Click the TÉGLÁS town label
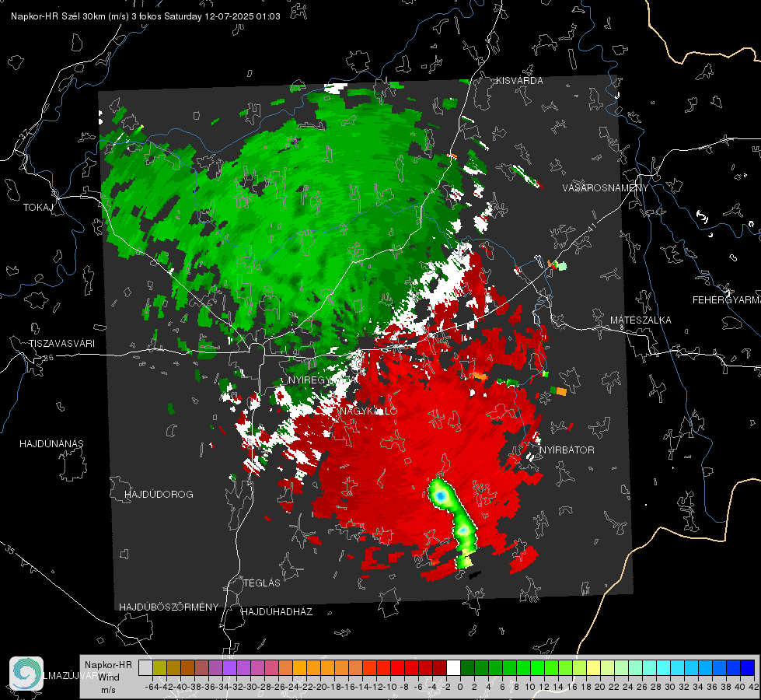The height and width of the screenshot is (700, 761). [262, 583]
